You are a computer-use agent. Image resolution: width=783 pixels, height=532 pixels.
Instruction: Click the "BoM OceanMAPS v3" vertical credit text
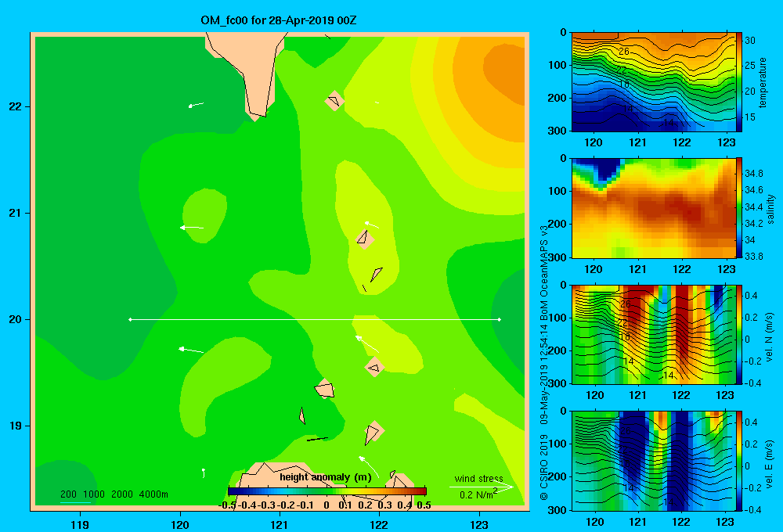point(544,272)
